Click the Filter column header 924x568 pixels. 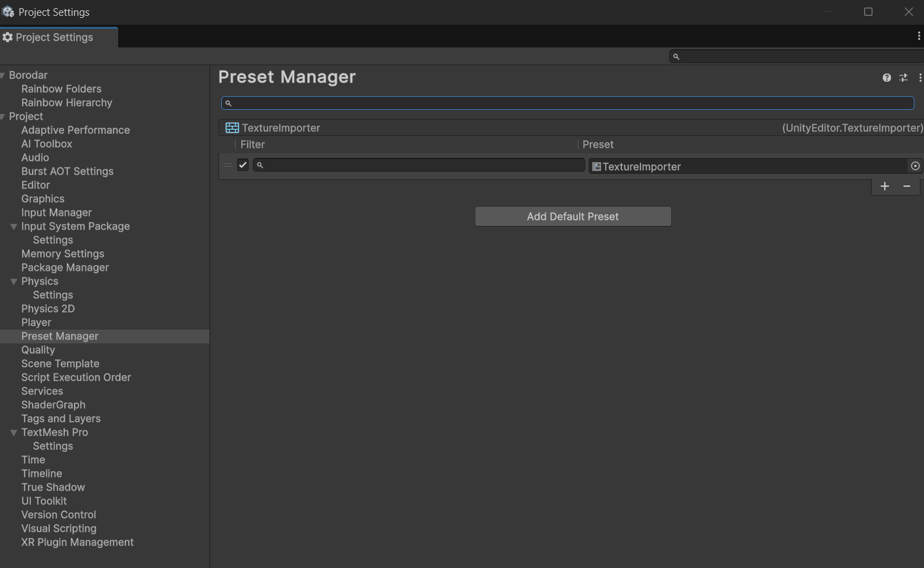point(252,144)
